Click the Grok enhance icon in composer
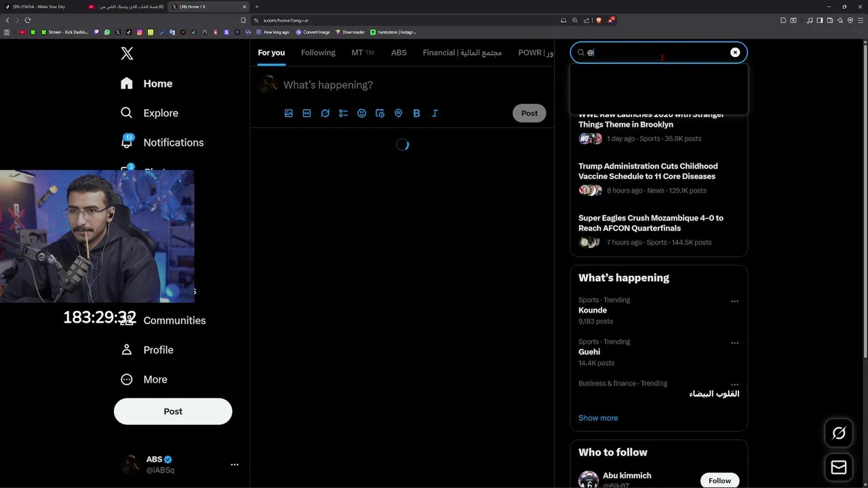The image size is (868, 488). click(325, 113)
